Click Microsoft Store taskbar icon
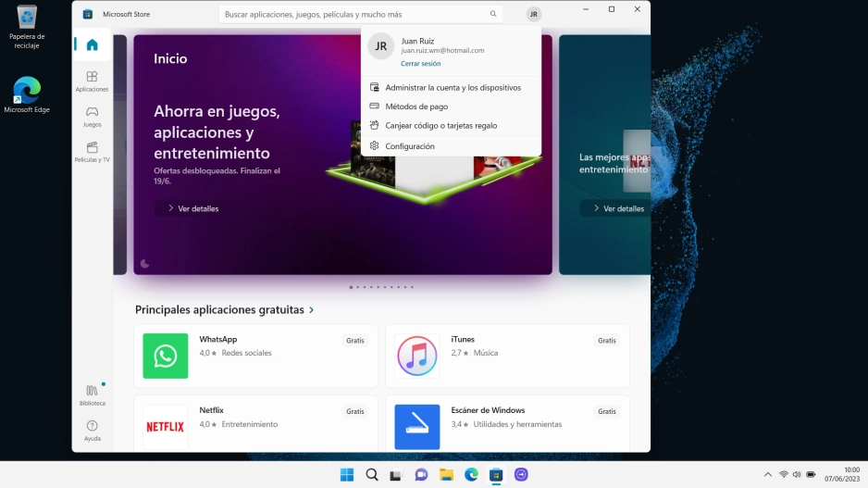Screen dimensions: 868x488 [x=496, y=475]
